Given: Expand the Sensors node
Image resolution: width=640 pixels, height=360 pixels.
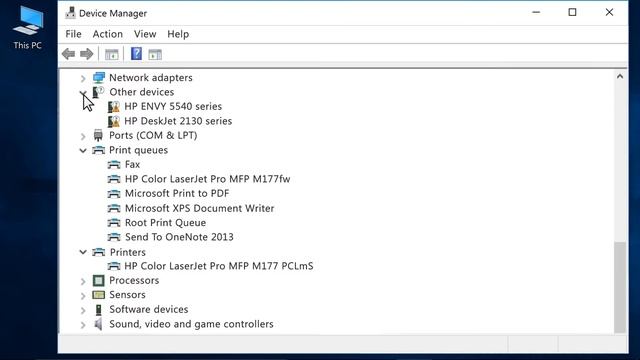Looking at the screenshot, I should pos(83,295).
